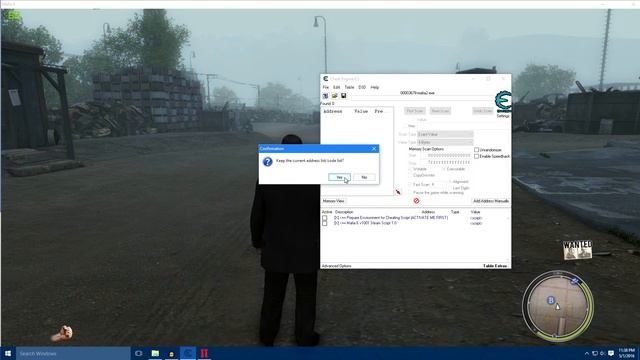This screenshot has width=640, height=360.
Task: Select the Alignment radio button
Action: click(x=450, y=182)
